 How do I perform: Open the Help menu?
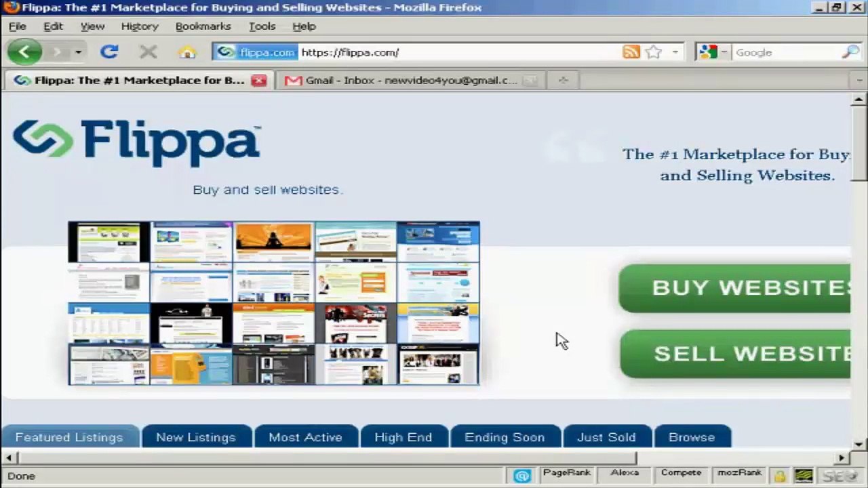click(304, 26)
